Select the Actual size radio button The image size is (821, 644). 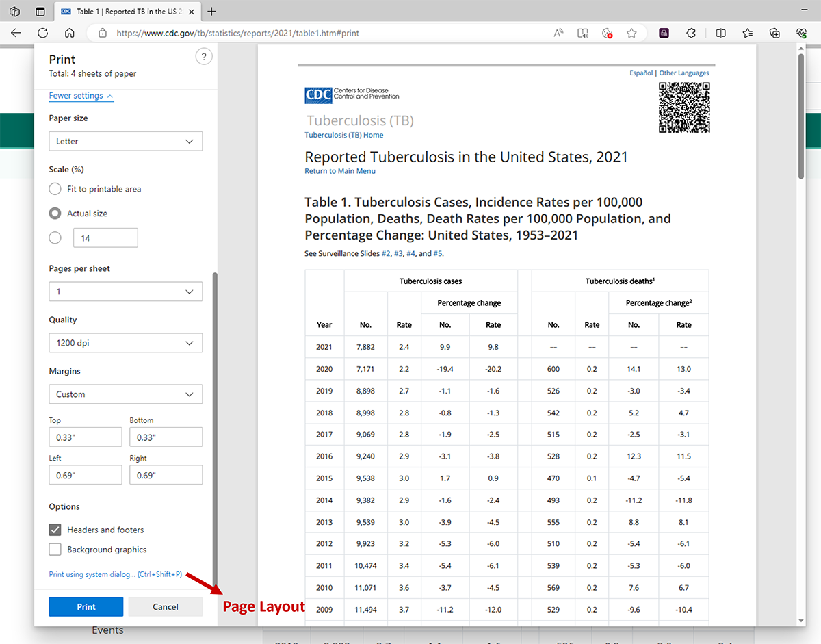55,214
